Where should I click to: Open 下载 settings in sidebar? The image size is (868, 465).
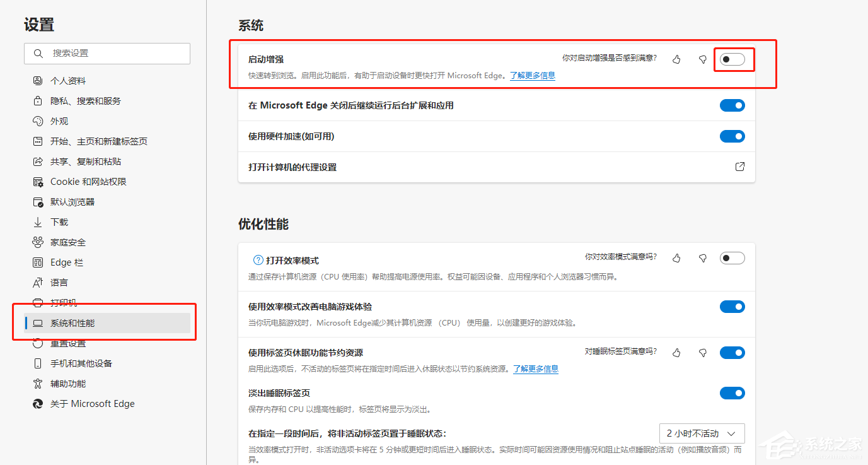coord(59,222)
